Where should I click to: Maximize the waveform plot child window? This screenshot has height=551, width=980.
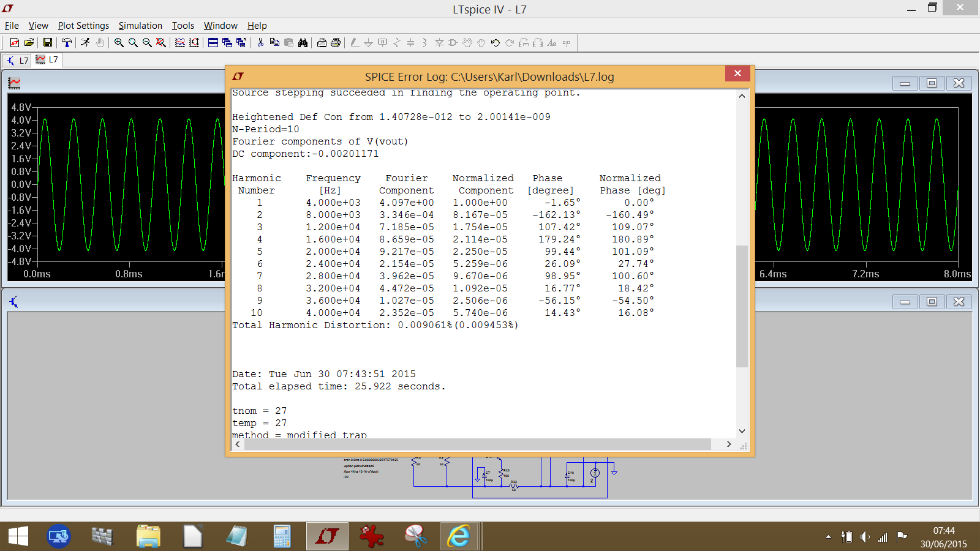(x=932, y=83)
